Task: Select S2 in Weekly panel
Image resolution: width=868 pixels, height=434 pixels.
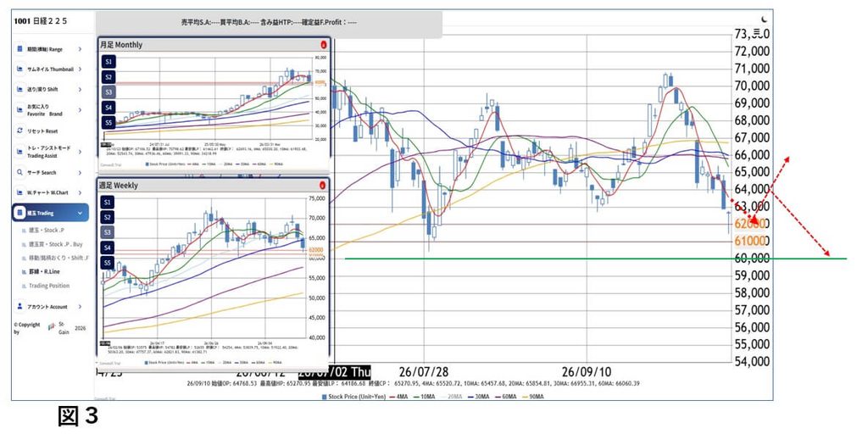Action: [108, 217]
